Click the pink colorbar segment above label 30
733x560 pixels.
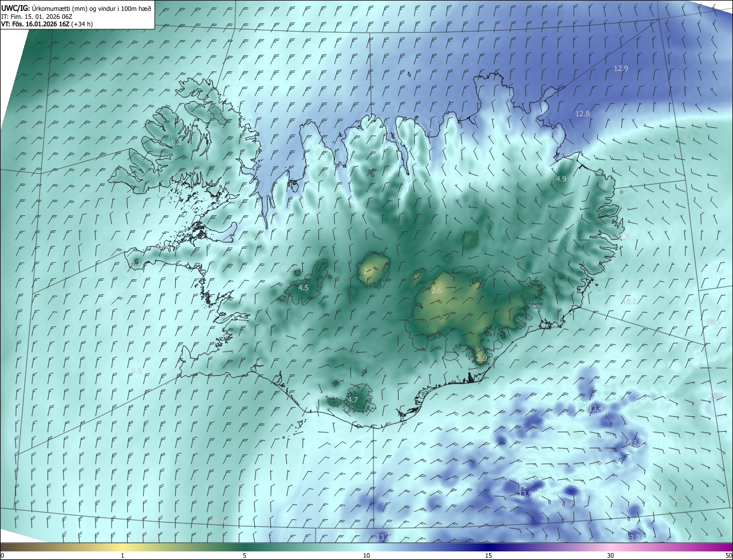tap(610, 547)
